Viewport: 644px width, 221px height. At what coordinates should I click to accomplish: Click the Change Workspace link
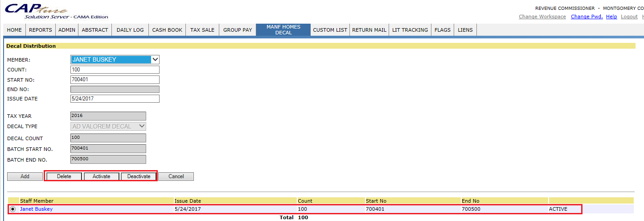click(x=542, y=17)
